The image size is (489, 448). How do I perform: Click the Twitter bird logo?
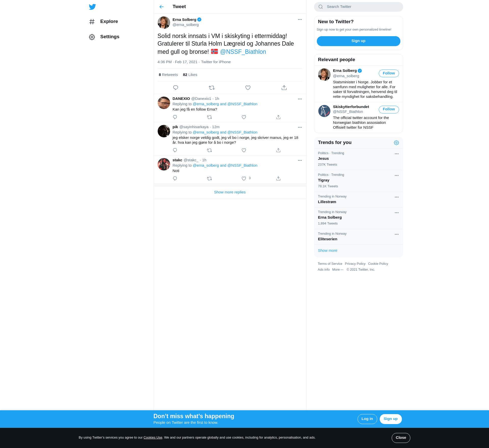[x=92, y=7]
